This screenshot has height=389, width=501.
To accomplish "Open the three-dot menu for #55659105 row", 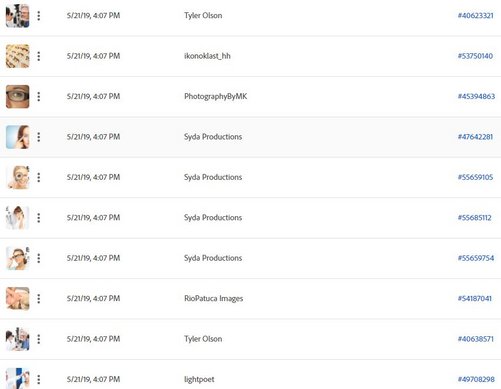I will pyautogui.click(x=39, y=177).
